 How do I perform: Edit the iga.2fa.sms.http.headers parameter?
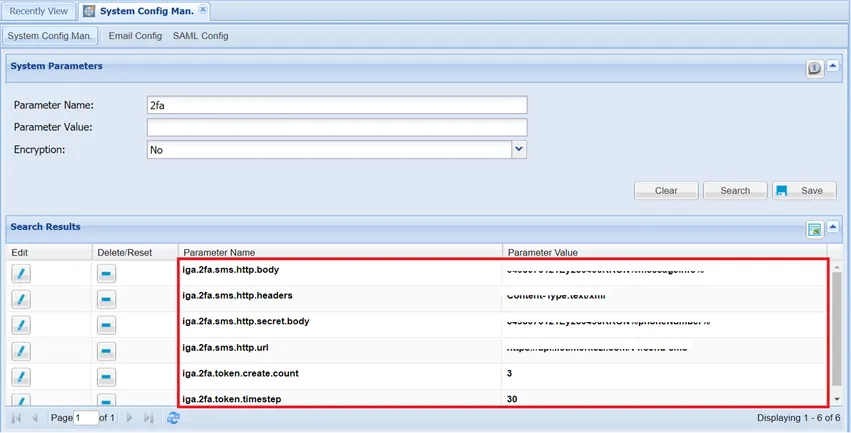[21, 300]
